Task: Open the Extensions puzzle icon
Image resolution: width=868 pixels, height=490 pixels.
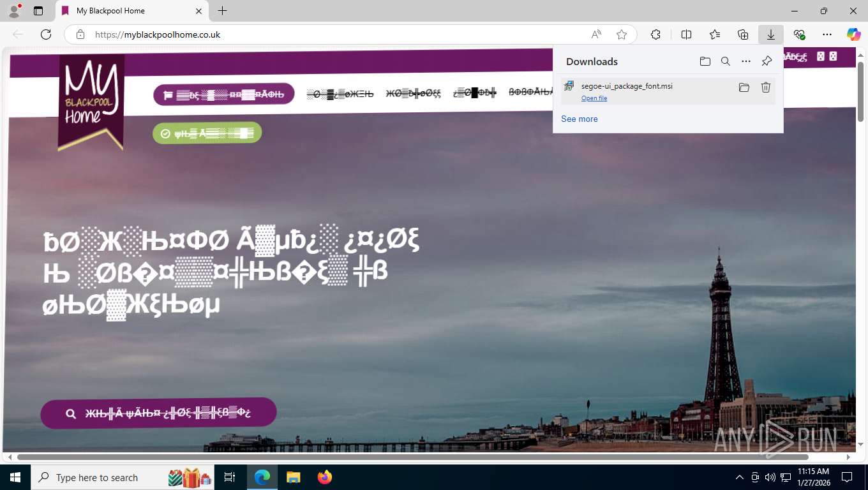Action: pyautogui.click(x=655, y=34)
